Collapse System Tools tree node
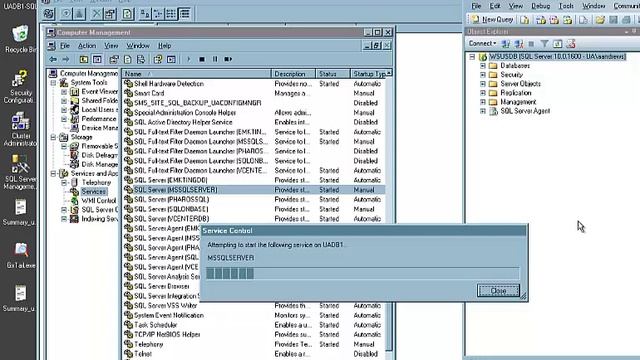 pyautogui.click(x=53, y=82)
